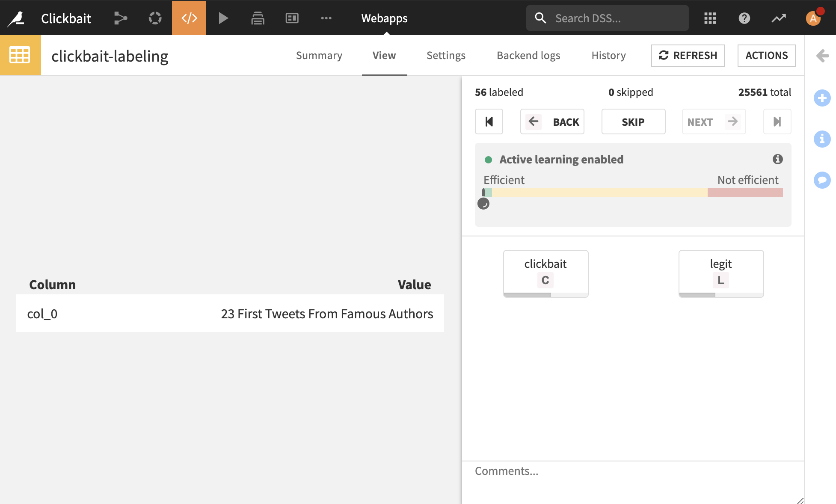836x504 pixels.
Task: Open the Dashboards icon
Action: tap(292, 18)
